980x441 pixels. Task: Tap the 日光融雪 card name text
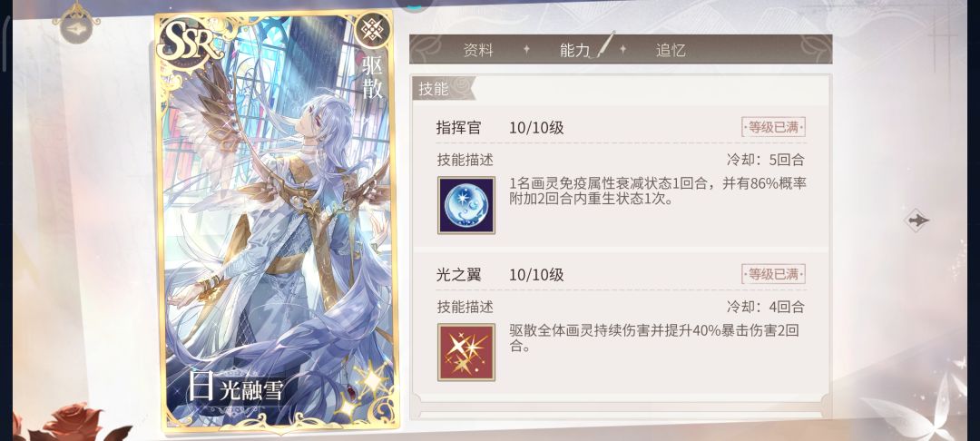pos(236,387)
